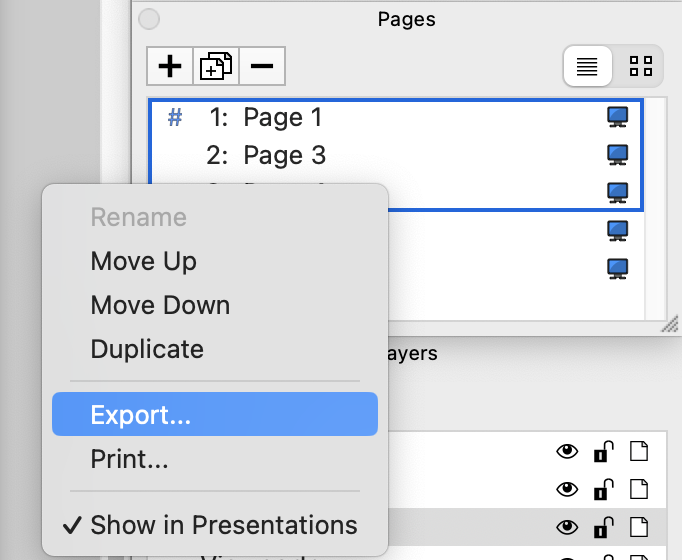Choose Export... from context menu
The height and width of the screenshot is (560, 682).
pos(140,415)
